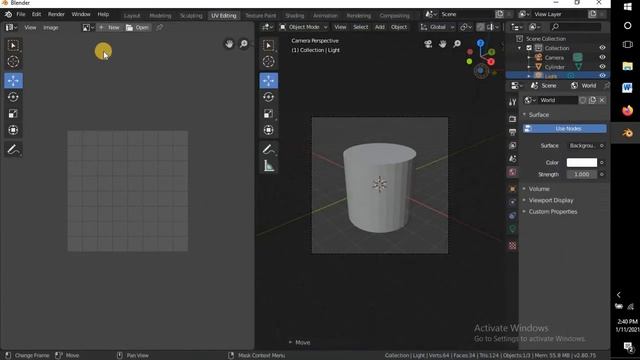
Task: Select the Scale tool in UV editor
Action: pyautogui.click(x=13, y=113)
